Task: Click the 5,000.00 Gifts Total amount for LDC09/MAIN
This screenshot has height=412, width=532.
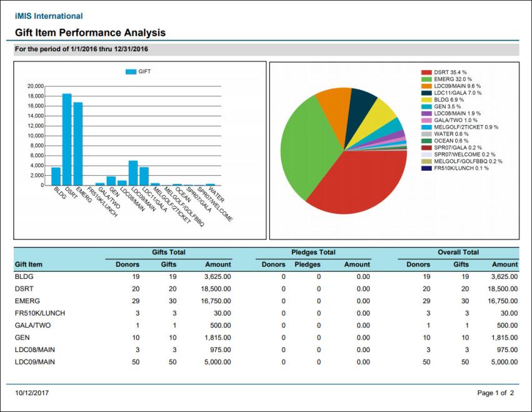Action: pos(218,362)
